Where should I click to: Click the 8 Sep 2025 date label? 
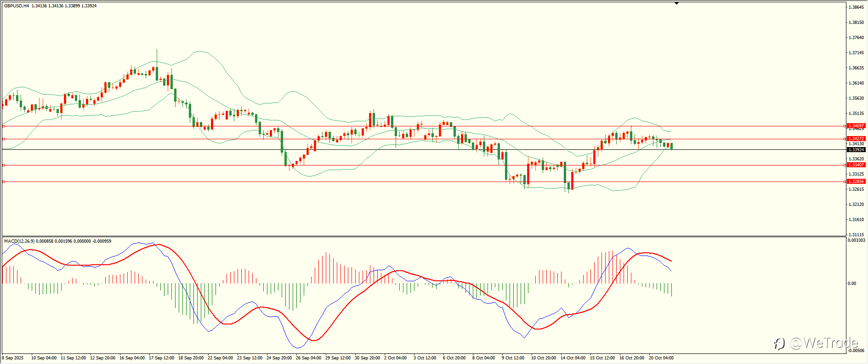13,358
